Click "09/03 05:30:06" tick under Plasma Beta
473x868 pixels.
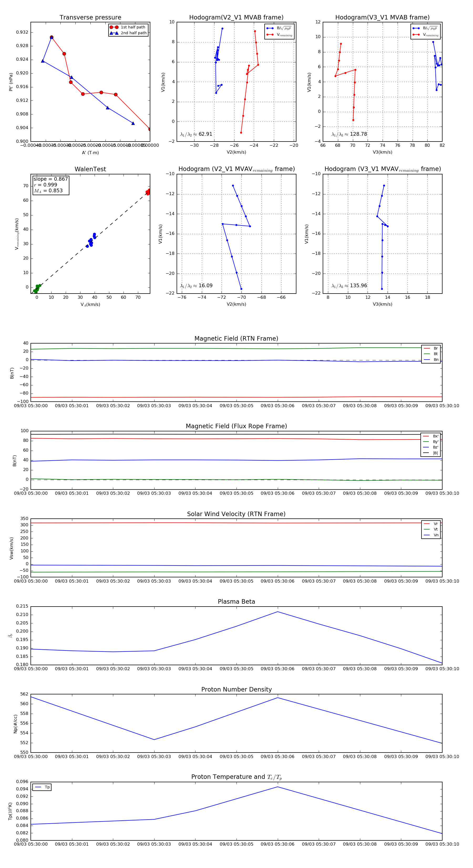[x=277, y=669]
